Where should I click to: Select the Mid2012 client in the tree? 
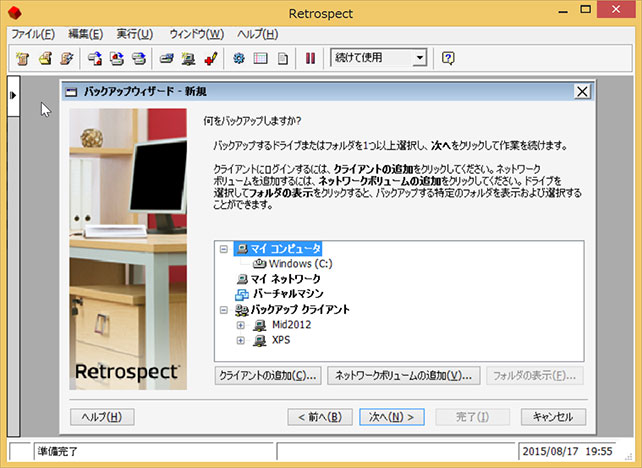coord(292,326)
